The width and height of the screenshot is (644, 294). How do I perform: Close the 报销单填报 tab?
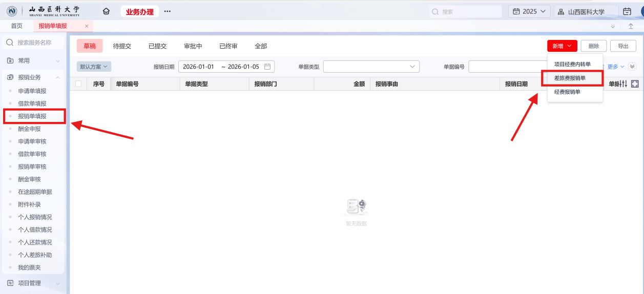(x=87, y=26)
